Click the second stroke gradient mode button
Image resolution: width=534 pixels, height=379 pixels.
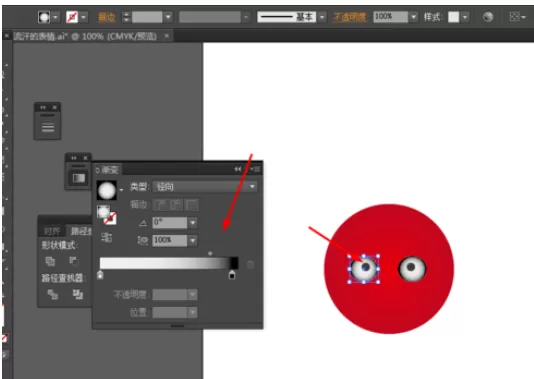[x=176, y=205]
